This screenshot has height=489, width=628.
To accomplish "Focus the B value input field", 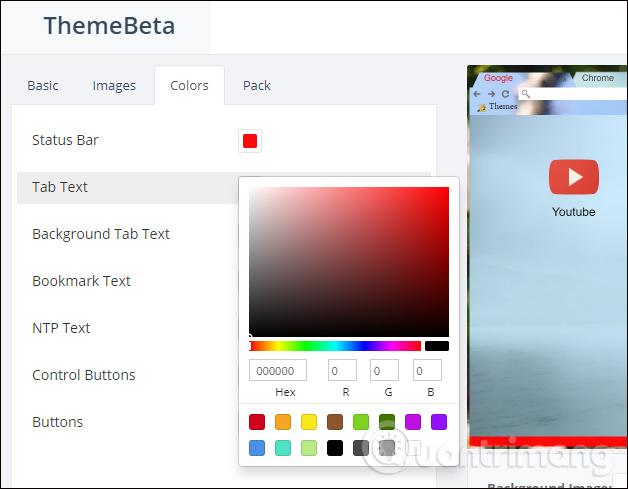I will pos(427,370).
